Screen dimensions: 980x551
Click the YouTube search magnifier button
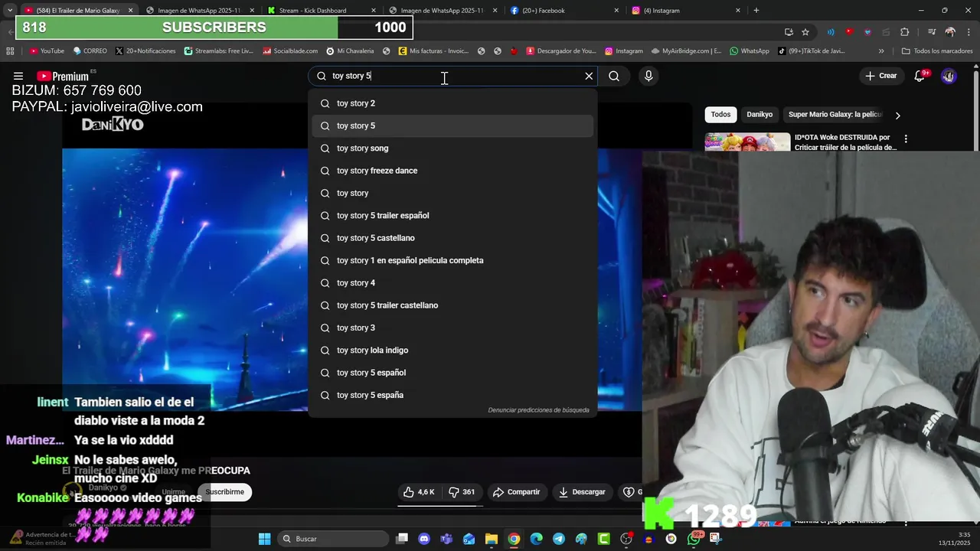[x=614, y=76]
